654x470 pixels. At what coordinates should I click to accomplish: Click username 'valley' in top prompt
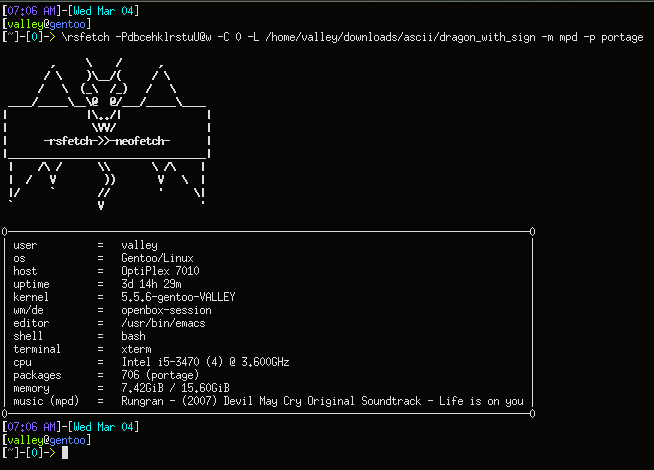(x=25, y=24)
